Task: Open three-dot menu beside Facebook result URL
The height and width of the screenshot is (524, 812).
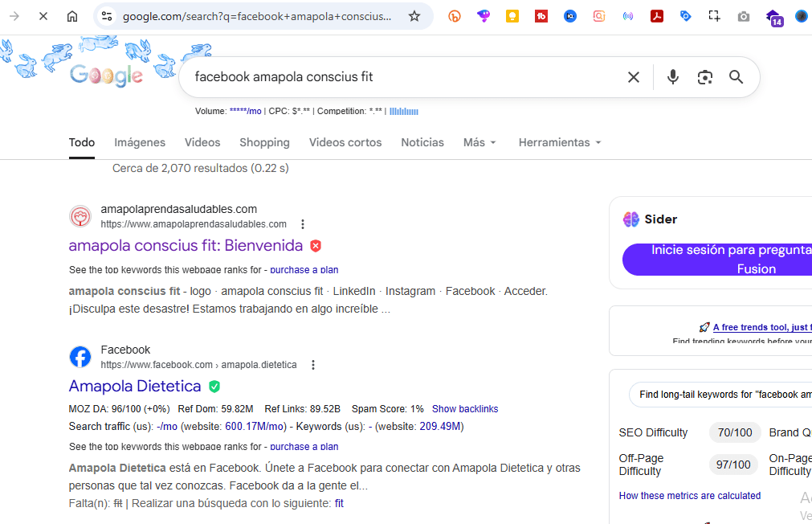Action: click(313, 365)
